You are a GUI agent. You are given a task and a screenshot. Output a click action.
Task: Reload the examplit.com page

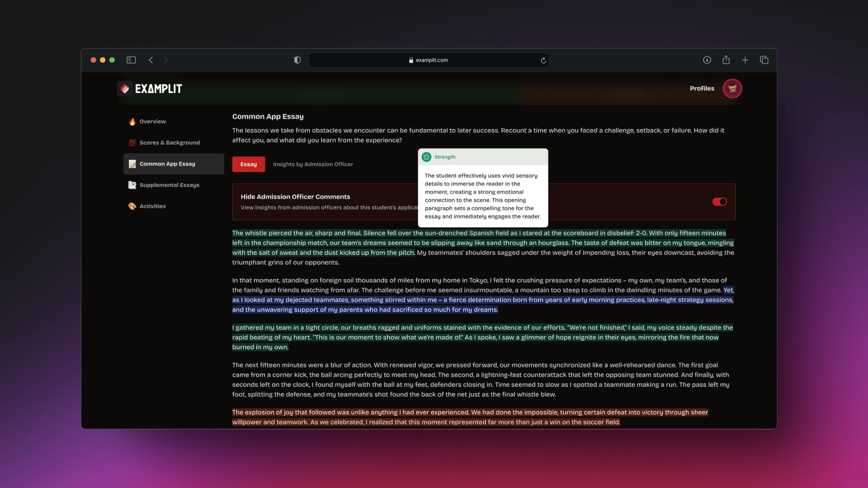click(x=543, y=60)
